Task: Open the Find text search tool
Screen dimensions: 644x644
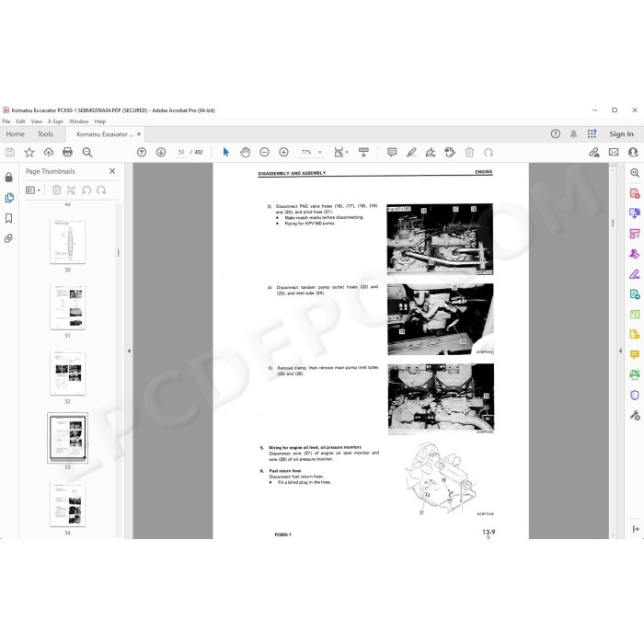Action: (x=87, y=153)
